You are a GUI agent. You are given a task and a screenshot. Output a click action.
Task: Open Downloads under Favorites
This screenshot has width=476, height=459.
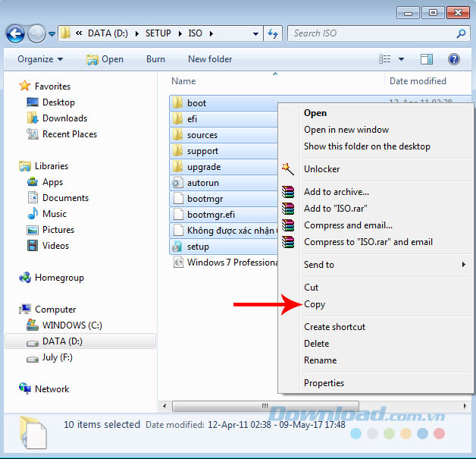pyautogui.click(x=57, y=118)
